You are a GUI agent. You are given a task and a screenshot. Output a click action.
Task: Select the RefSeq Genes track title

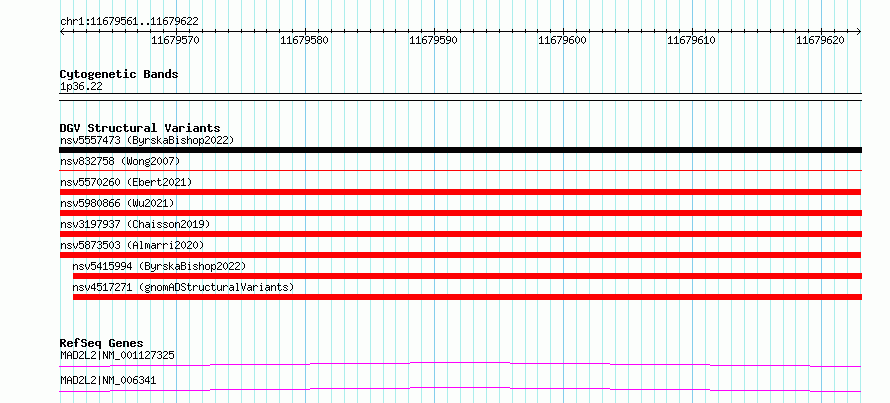click(x=102, y=343)
